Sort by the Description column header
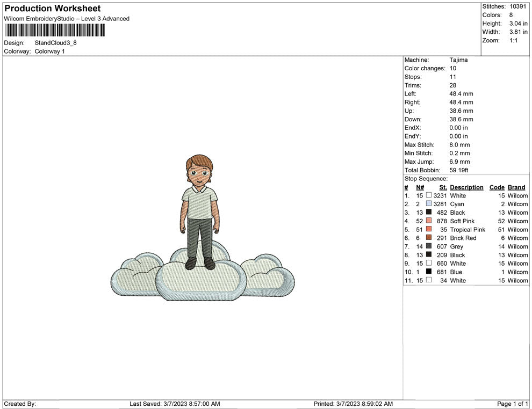The height and width of the screenshot is (409, 532). pos(466,187)
